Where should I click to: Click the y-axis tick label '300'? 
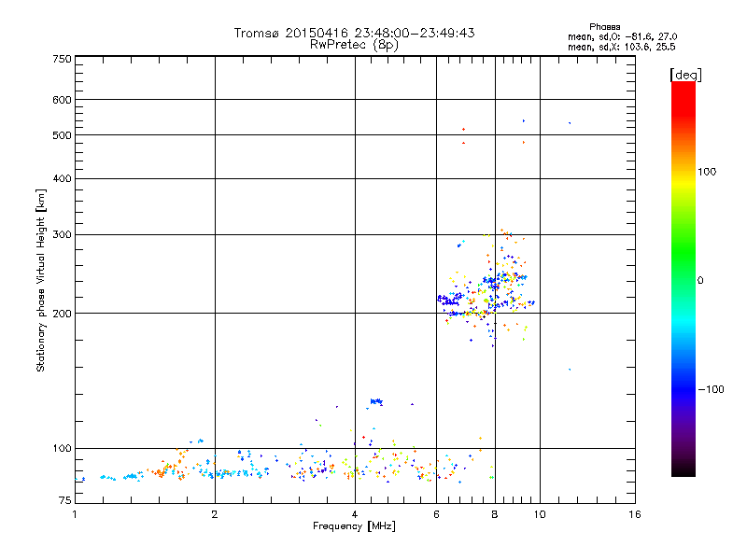[x=62, y=235]
